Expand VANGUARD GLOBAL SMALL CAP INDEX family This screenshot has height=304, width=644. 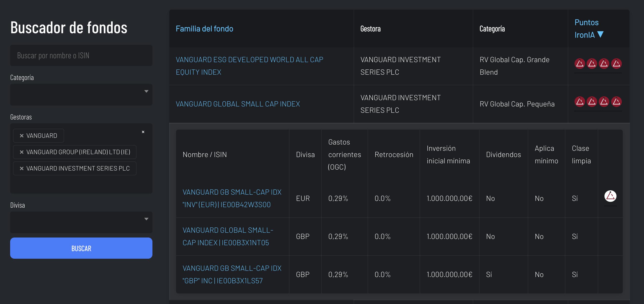(x=238, y=104)
